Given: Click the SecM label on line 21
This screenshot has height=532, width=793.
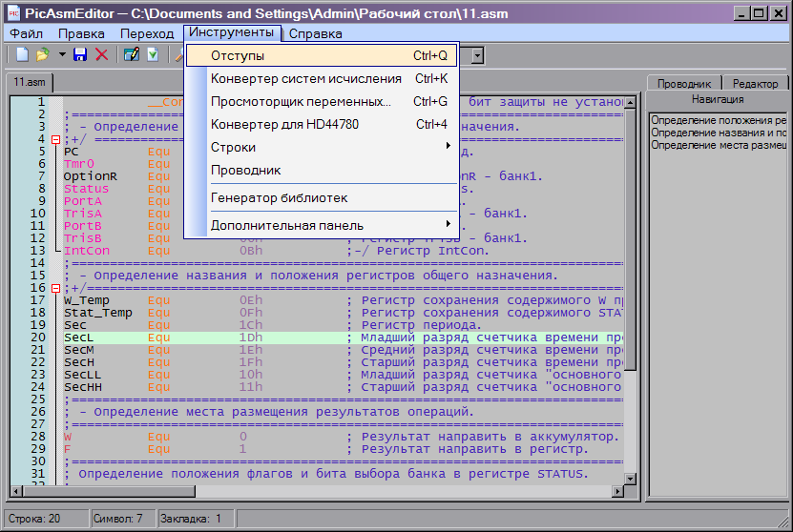Looking at the screenshot, I should (x=78, y=350).
